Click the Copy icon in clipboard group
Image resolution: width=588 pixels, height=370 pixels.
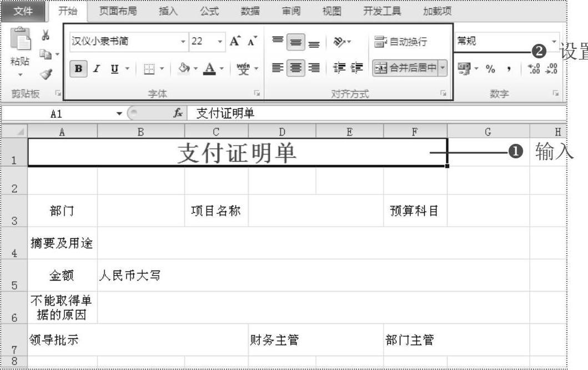tap(46, 54)
